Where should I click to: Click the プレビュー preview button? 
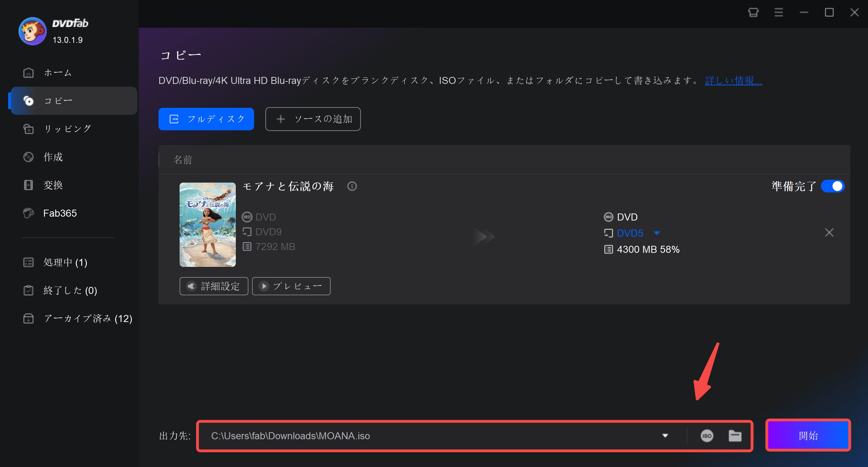(291, 286)
